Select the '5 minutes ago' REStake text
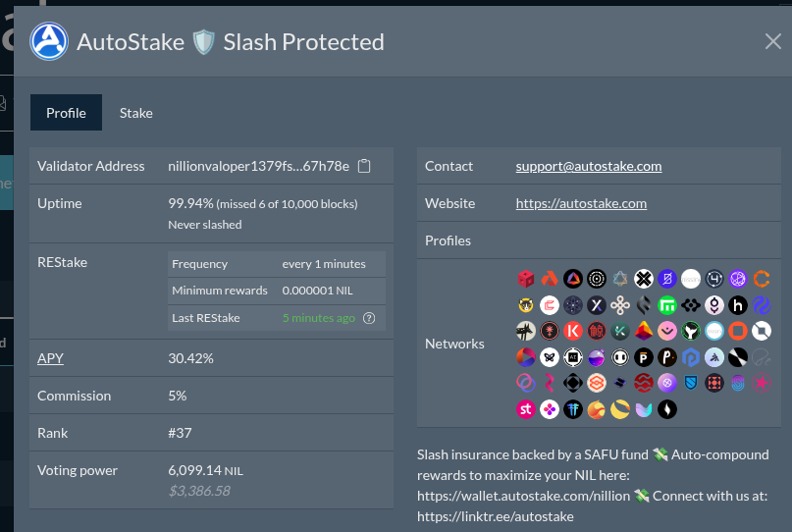Image resolution: width=792 pixels, height=532 pixels. tap(319, 318)
